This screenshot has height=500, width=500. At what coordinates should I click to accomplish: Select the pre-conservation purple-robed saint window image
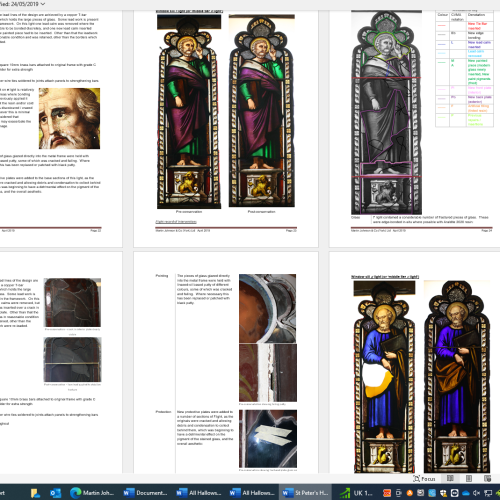pos(189,111)
